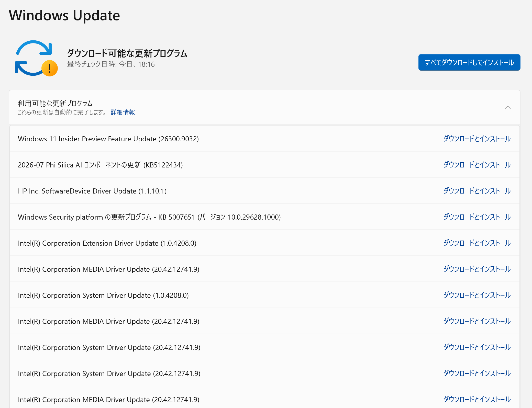Viewport: 532px width, 408px height.
Task: Click the すべてダウンロードしてインストール button
Action: click(469, 62)
